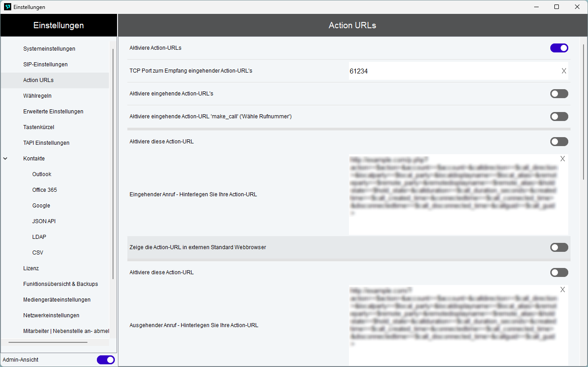Click the application logo in title bar
The width and height of the screenshot is (588, 367).
tap(7, 7)
